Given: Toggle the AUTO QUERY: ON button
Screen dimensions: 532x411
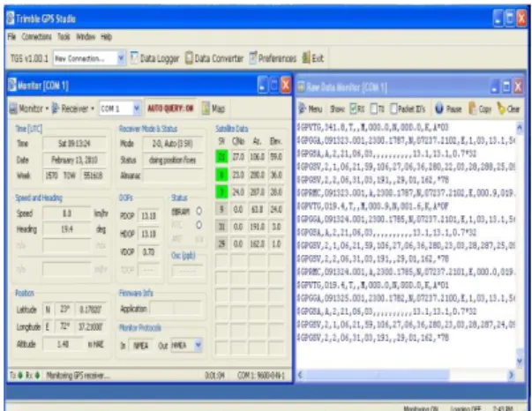Looking at the screenshot, I should coord(170,108).
